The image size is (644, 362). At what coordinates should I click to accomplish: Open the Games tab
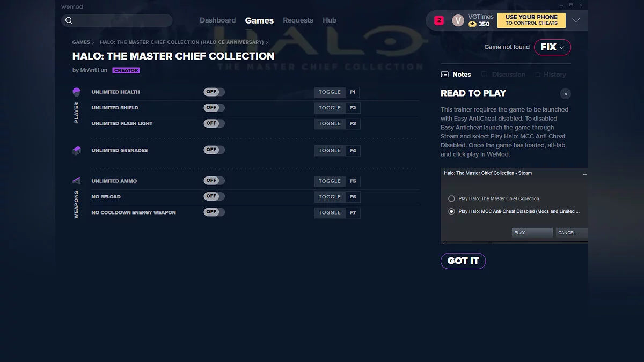[259, 20]
